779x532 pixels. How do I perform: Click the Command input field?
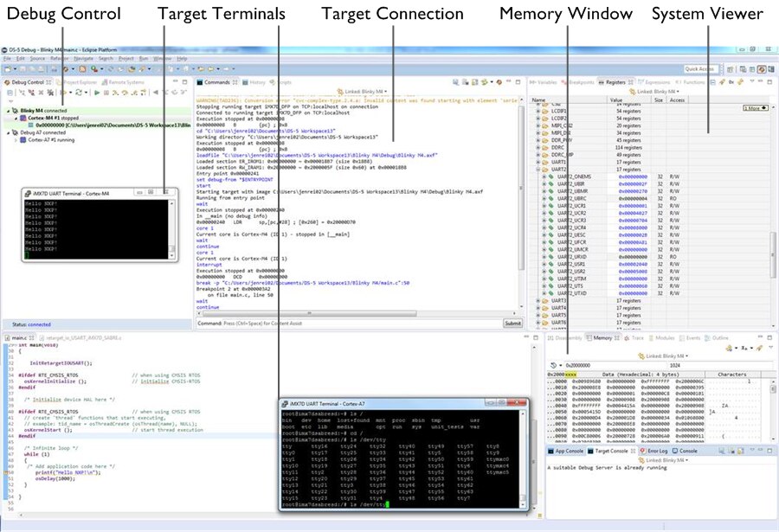pyautogui.click(x=363, y=324)
